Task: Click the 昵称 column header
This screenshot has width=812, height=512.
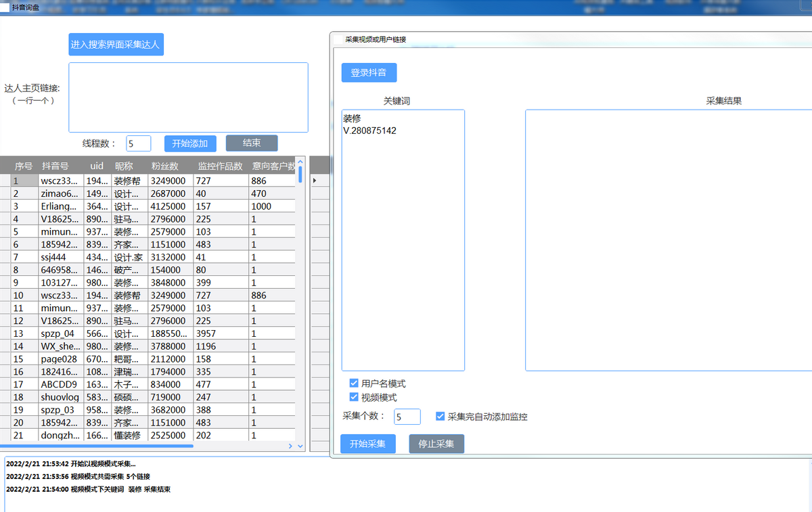Action: pos(129,166)
